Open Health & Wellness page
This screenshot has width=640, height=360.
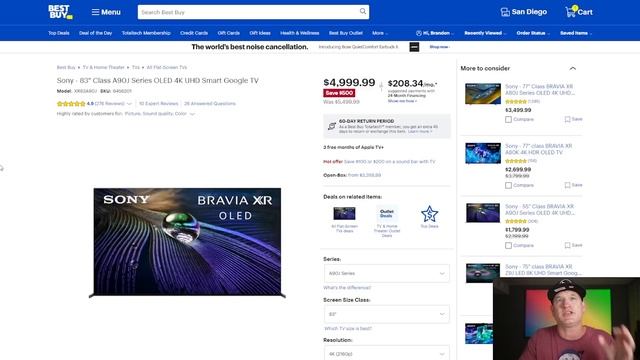click(x=300, y=33)
